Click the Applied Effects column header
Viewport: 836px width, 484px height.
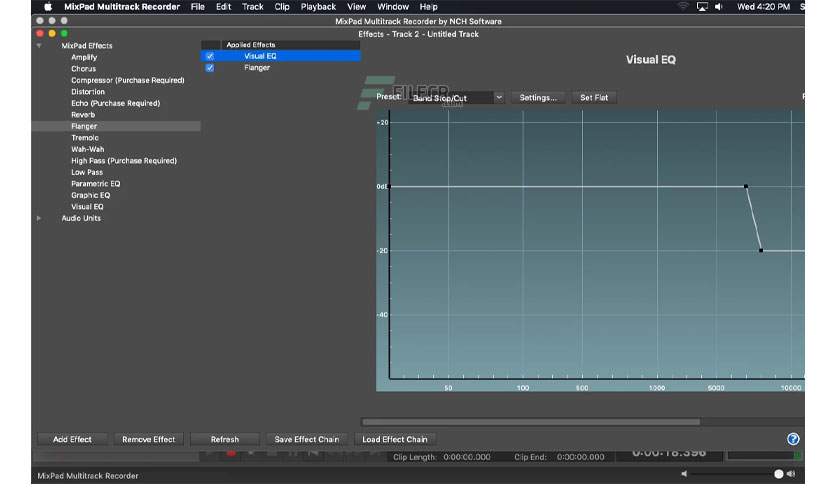pyautogui.click(x=290, y=45)
